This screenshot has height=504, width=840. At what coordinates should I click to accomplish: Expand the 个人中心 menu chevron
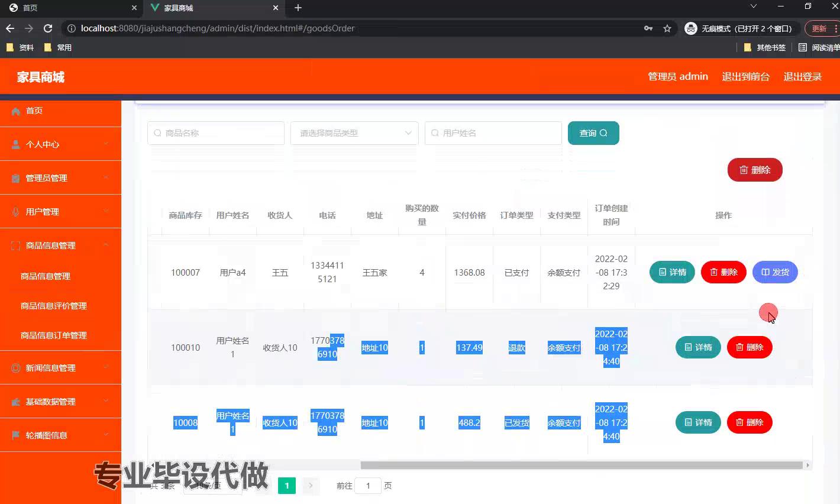tap(106, 144)
